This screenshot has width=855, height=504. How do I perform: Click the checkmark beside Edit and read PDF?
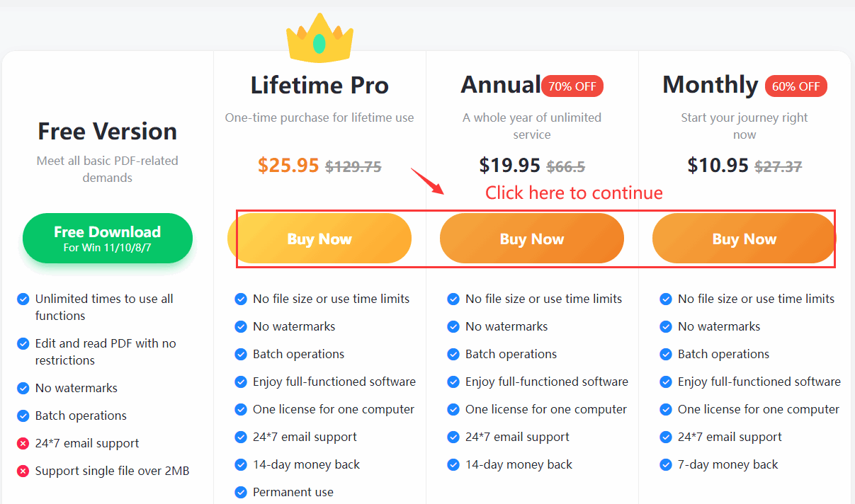(x=23, y=344)
